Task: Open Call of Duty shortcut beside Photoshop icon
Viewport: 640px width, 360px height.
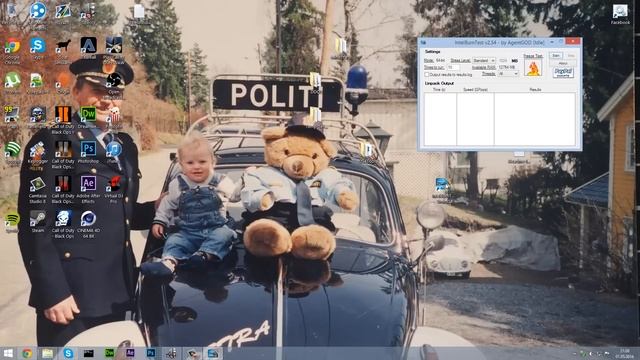Action: 63,155
